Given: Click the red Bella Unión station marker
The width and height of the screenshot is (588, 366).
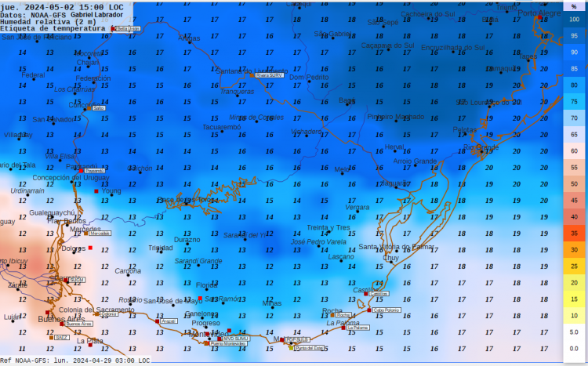Looking at the screenshot, I should point(114,29).
